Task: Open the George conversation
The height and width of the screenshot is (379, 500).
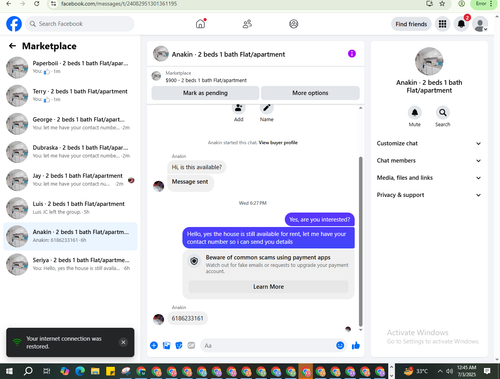Action: click(x=70, y=123)
